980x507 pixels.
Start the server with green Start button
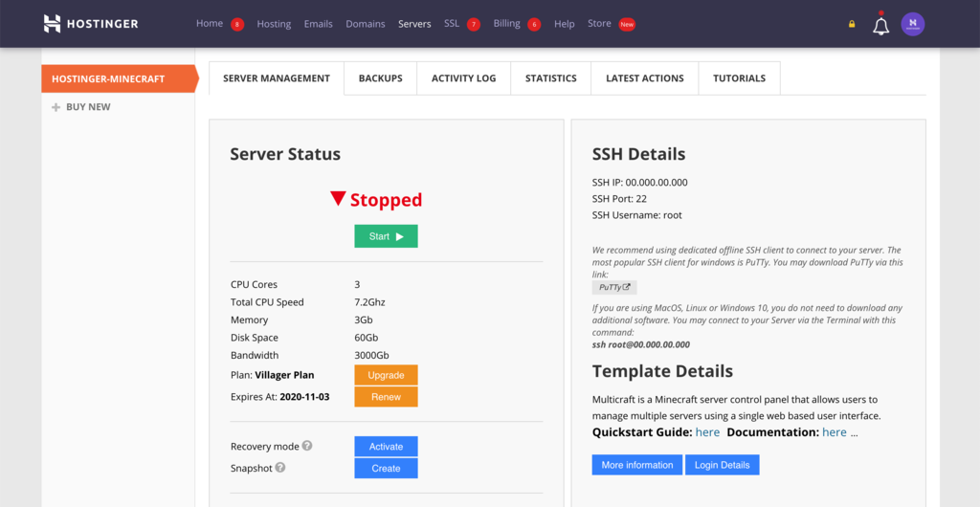pyautogui.click(x=386, y=236)
